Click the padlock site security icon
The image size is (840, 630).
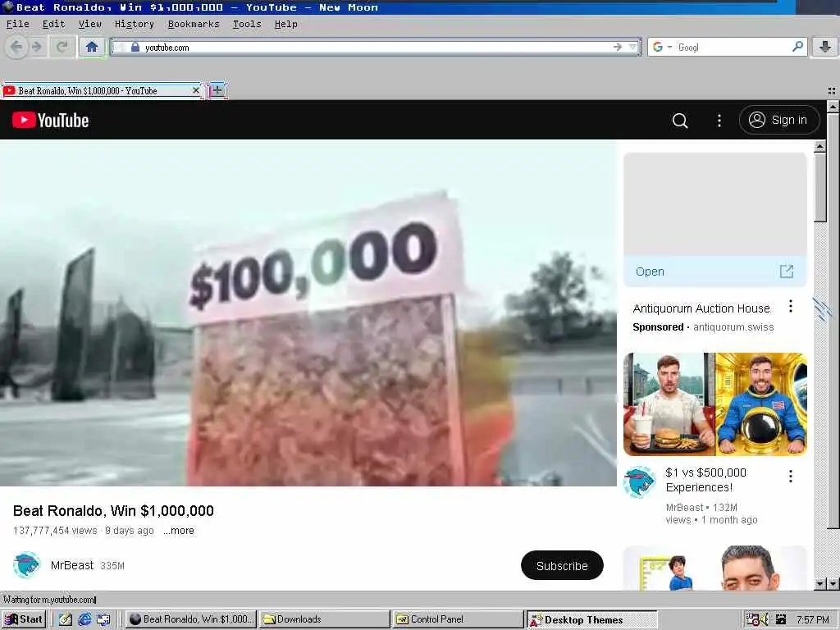click(135, 47)
